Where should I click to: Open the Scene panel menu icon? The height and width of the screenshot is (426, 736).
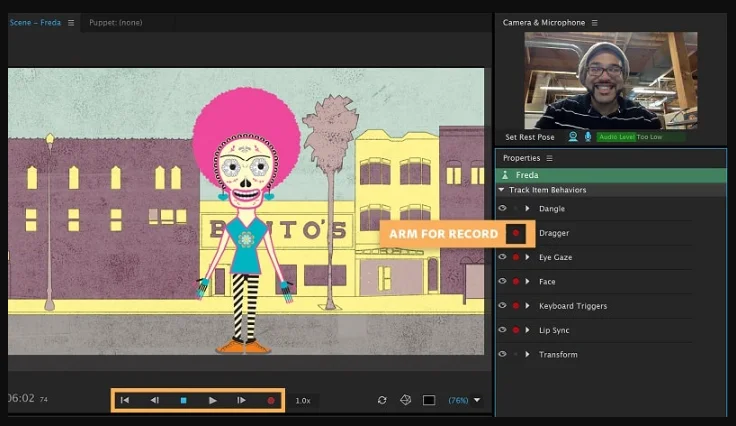coord(71,23)
